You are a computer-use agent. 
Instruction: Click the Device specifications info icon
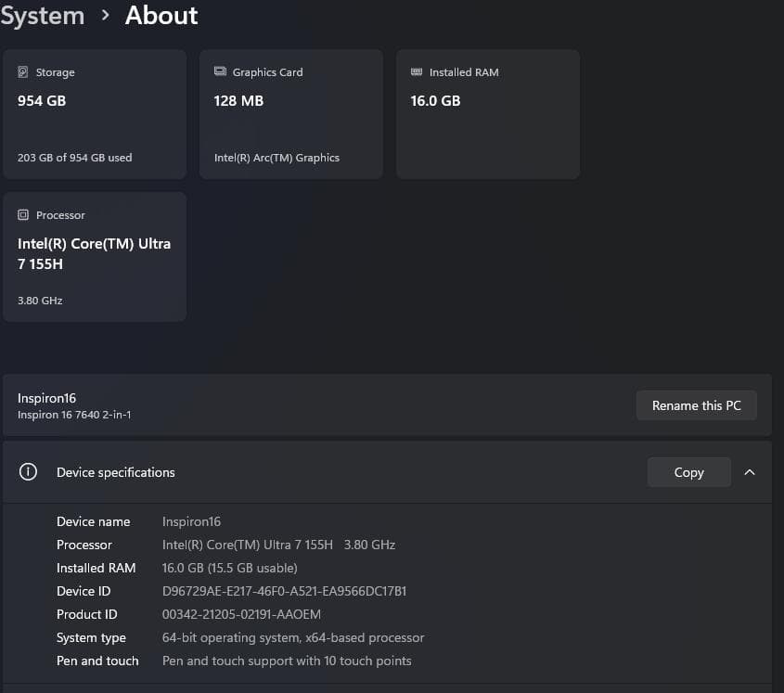[29, 472]
